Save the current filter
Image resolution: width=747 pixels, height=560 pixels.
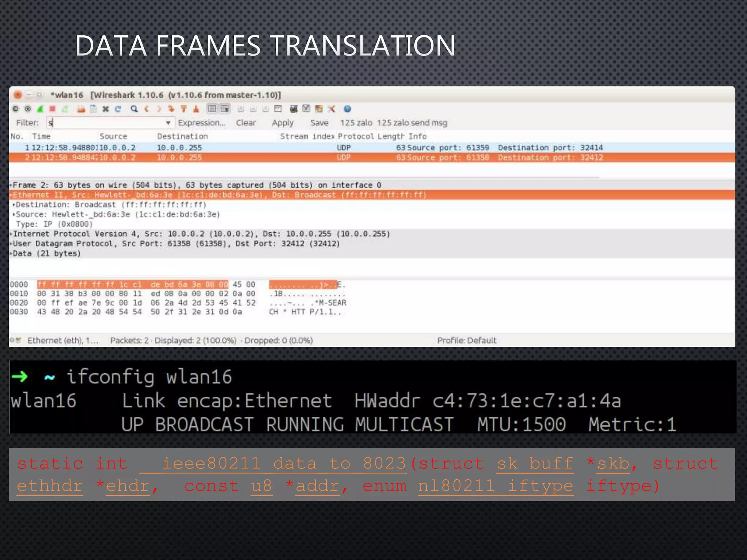tap(319, 123)
